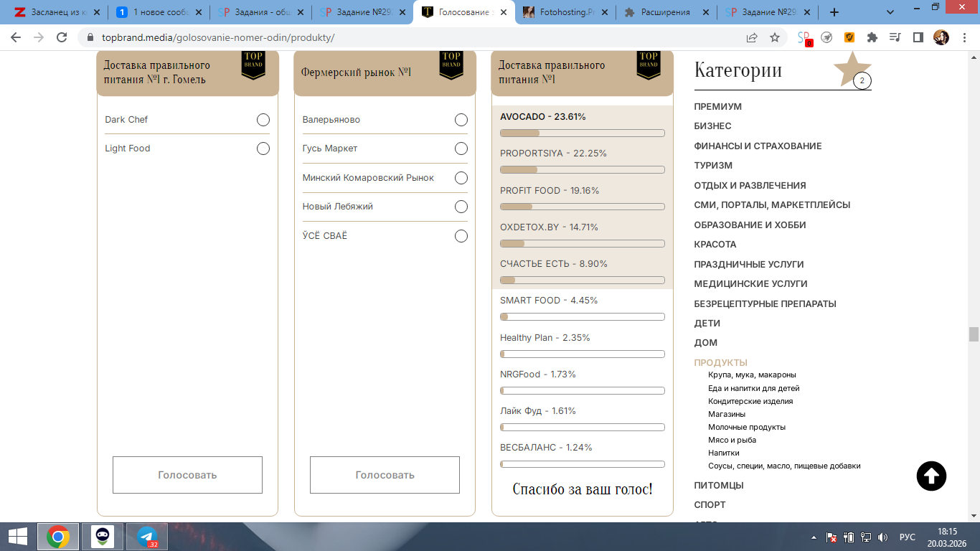Open the Chrome three-dot menu
980x551 pixels.
click(x=963, y=38)
